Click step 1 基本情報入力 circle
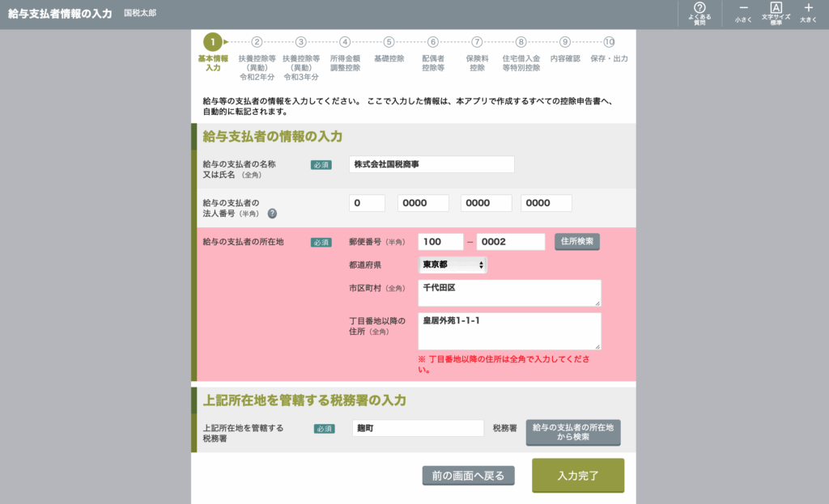 pyautogui.click(x=212, y=42)
